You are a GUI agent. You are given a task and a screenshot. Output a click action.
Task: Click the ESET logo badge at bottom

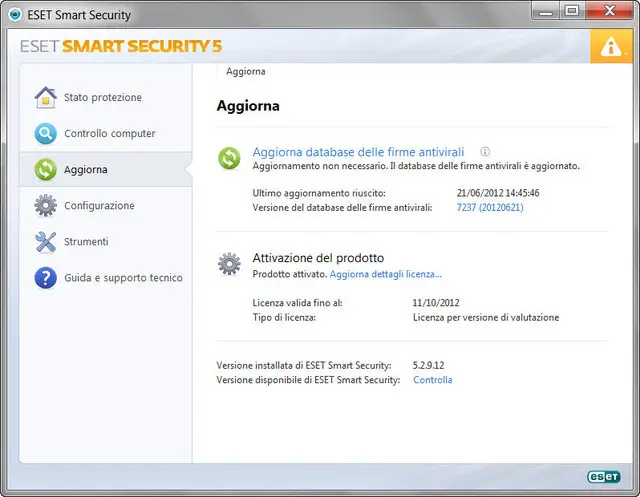tap(604, 477)
